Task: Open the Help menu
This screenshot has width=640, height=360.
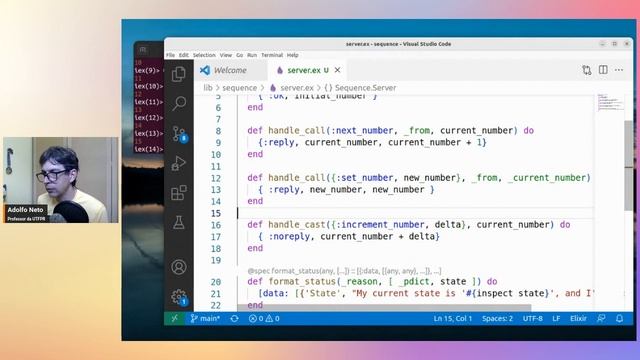Action: pyautogui.click(x=292, y=55)
